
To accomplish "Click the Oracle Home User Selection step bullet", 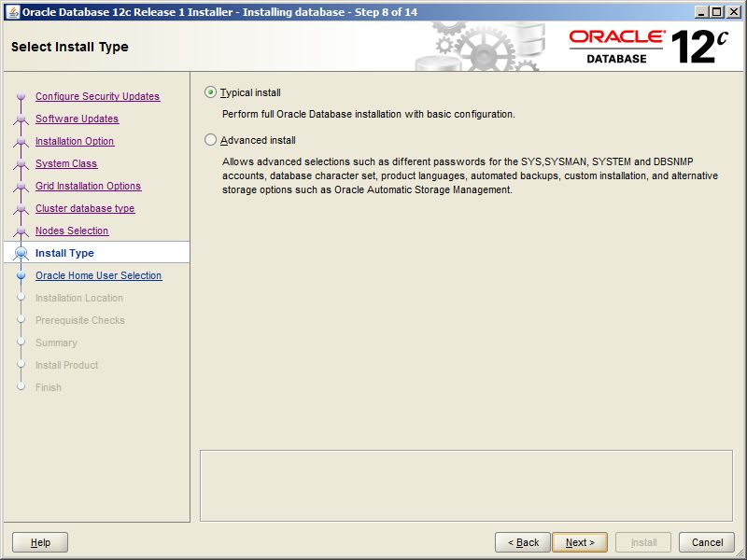I will 21,275.
